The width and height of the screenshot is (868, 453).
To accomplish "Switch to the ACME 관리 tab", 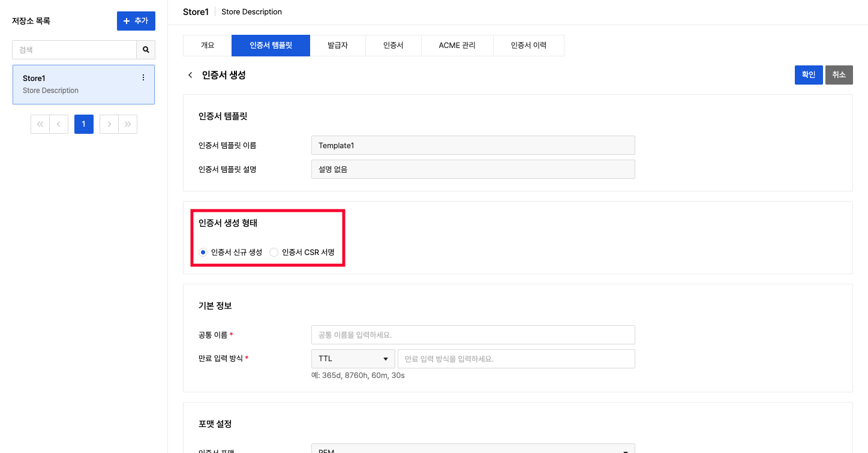I will point(457,46).
